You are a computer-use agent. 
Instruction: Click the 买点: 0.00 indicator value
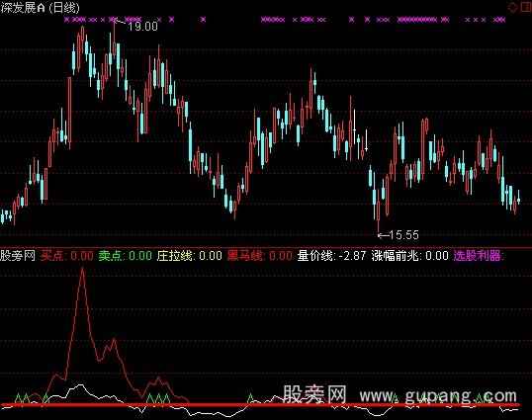pyautogui.click(x=67, y=256)
